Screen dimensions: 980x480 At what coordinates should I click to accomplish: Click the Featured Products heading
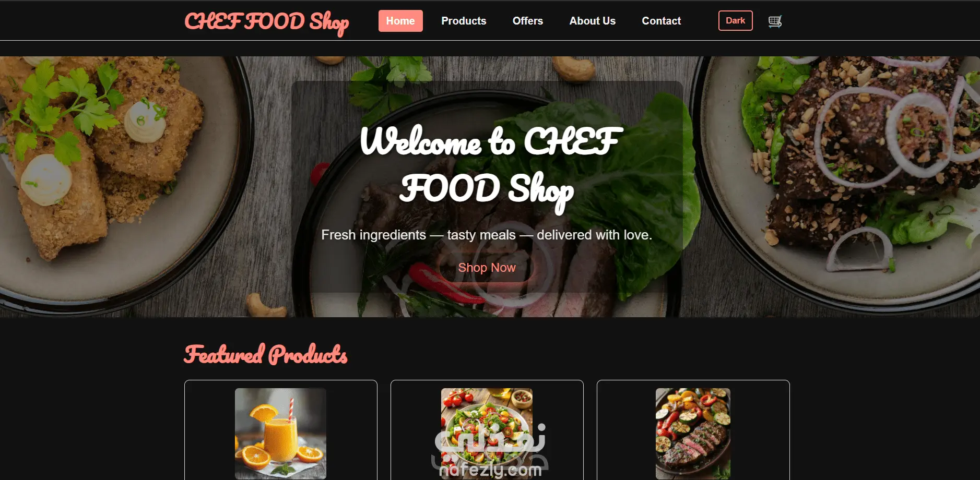click(x=266, y=354)
